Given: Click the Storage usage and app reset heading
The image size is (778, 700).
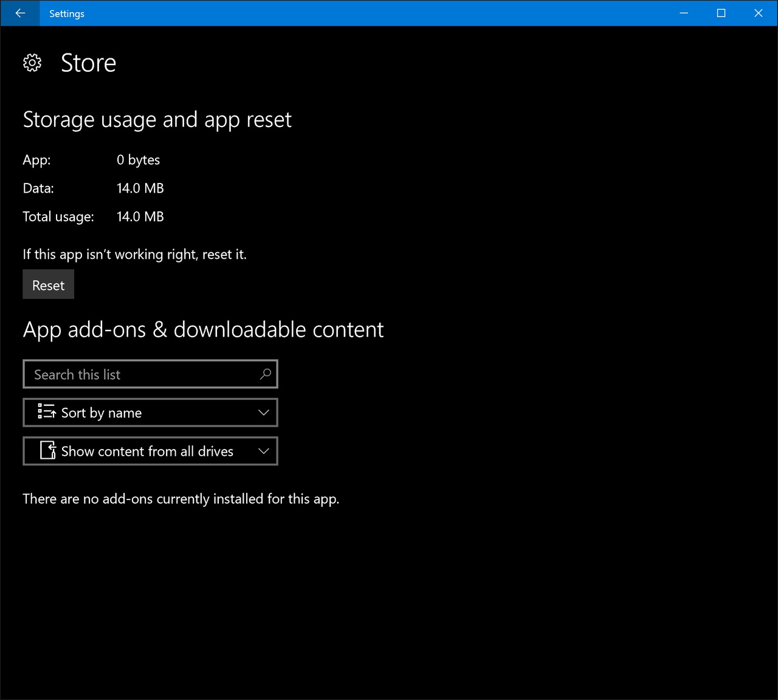Looking at the screenshot, I should click(157, 120).
